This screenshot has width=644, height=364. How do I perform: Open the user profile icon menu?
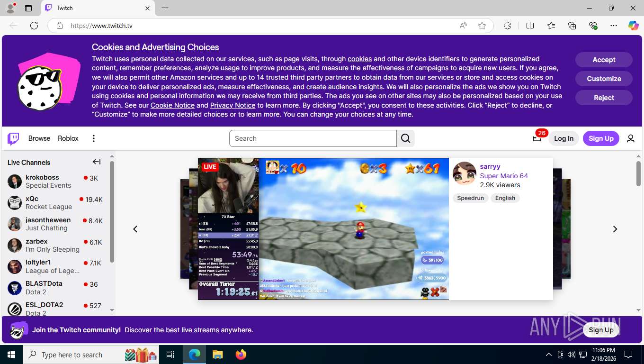click(631, 138)
